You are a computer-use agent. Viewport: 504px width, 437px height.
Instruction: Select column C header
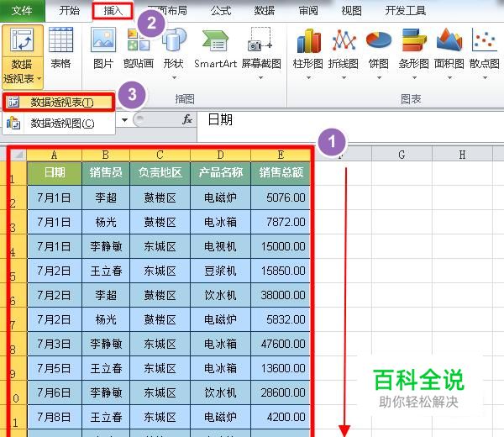160,155
